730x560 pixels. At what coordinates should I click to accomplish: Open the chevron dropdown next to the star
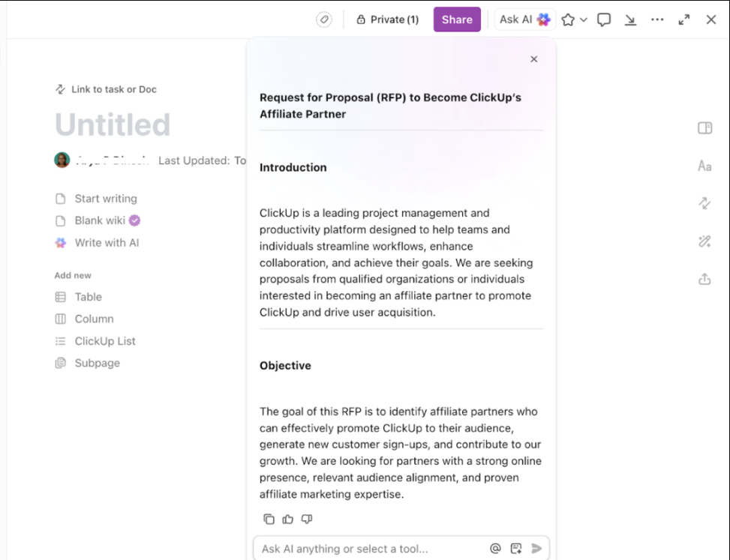pyautogui.click(x=583, y=19)
